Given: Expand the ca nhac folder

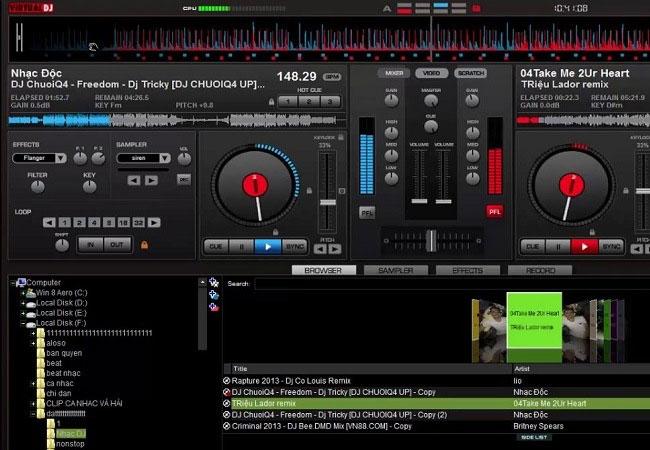Looking at the screenshot, I should (x=33, y=384).
